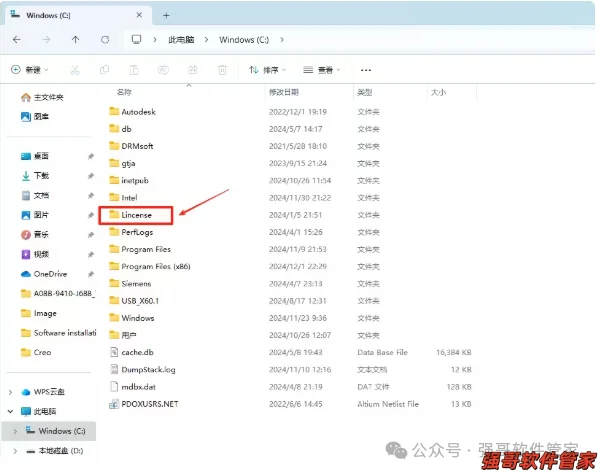This screenshot has width=598, height=474.
Task: Open a new tab with plus button
Action: 166,16
